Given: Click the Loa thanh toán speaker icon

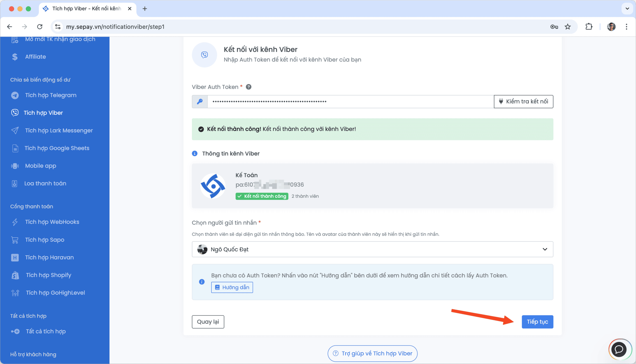Looking at the screenshot, I should click(x=15, y=184).
